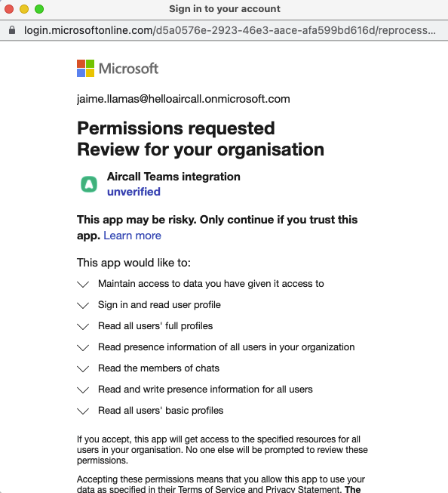
Task: Click the Microsoft four-color logo
Action: (x=85, y=68)
